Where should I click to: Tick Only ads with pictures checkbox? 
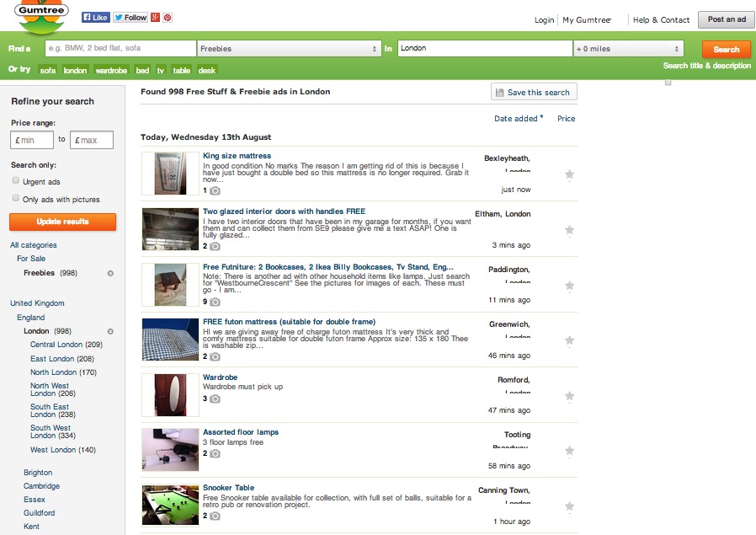(16, 199)
